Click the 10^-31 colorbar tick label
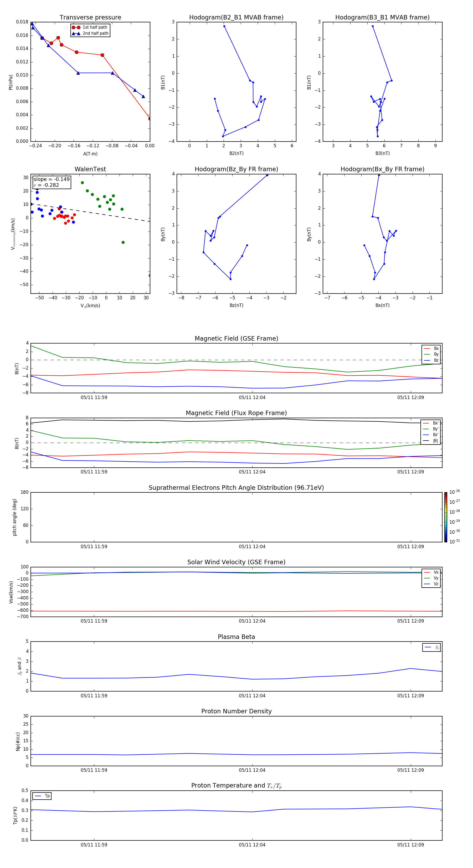 point(455,542)
